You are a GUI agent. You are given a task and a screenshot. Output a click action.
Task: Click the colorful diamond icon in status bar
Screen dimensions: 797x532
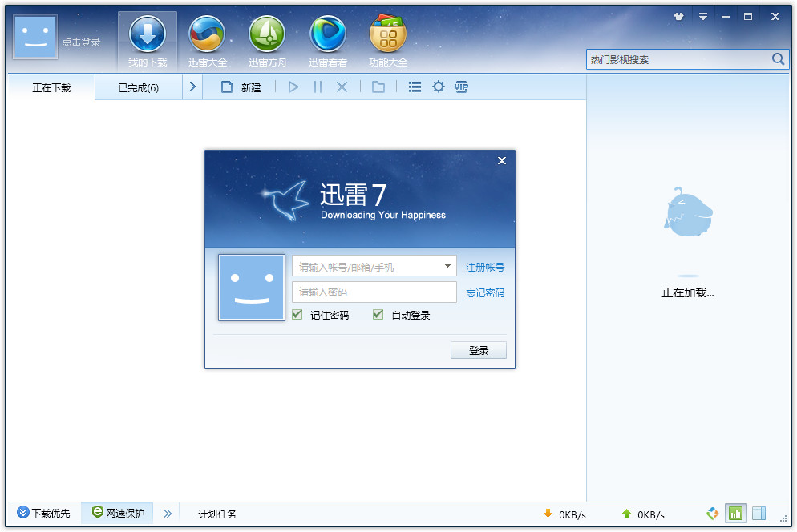coord(713,514)
